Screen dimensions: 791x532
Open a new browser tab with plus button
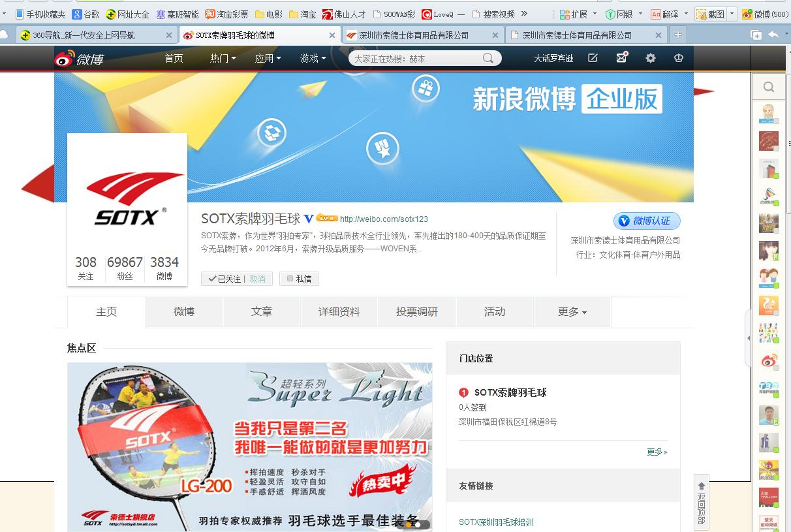pyautogui.click(x=678, y=35)
